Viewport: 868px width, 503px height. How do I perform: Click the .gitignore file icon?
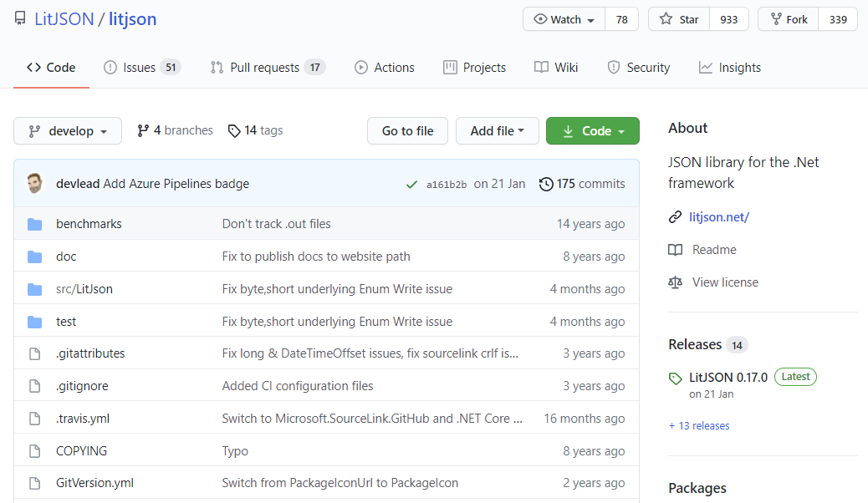tap(34, 386)
